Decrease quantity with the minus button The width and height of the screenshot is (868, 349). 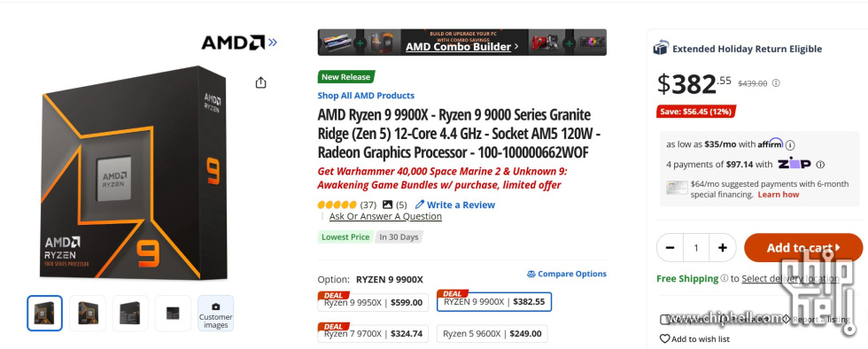670,248
